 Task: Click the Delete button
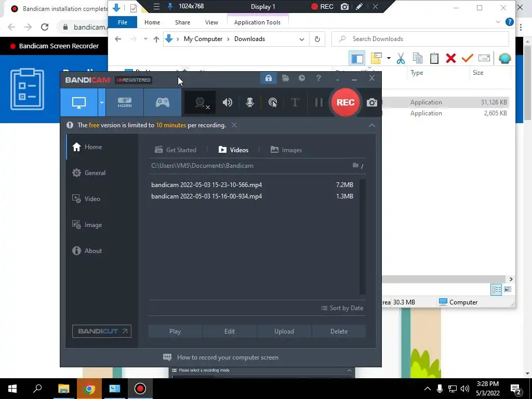click(339, 331)
